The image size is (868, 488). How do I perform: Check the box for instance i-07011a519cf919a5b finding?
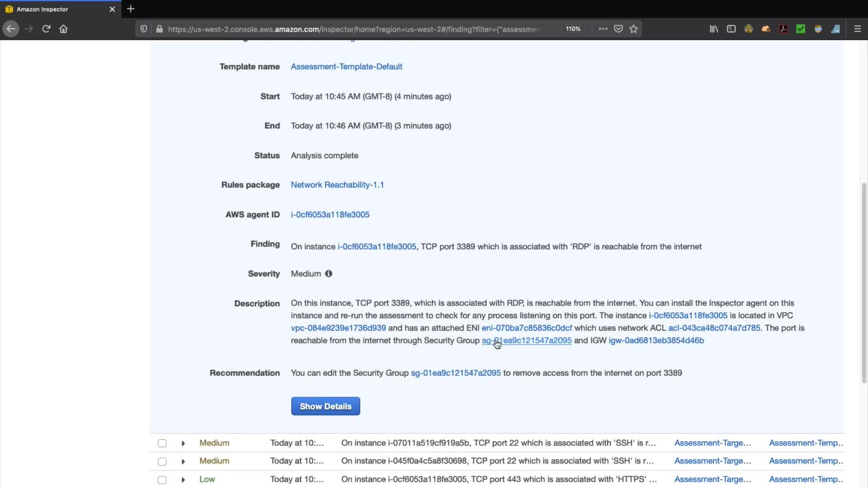(x=162, y=443)
